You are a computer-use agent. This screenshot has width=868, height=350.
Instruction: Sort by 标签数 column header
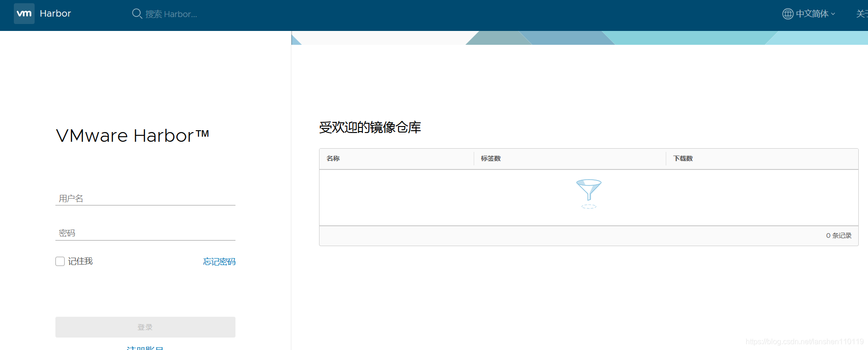tap(491, 158)
